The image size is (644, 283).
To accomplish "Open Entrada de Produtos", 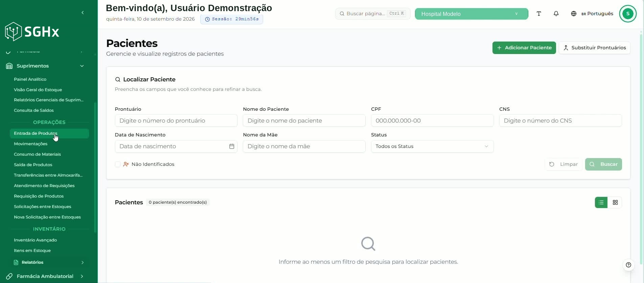I will click(x=49, y=133).
